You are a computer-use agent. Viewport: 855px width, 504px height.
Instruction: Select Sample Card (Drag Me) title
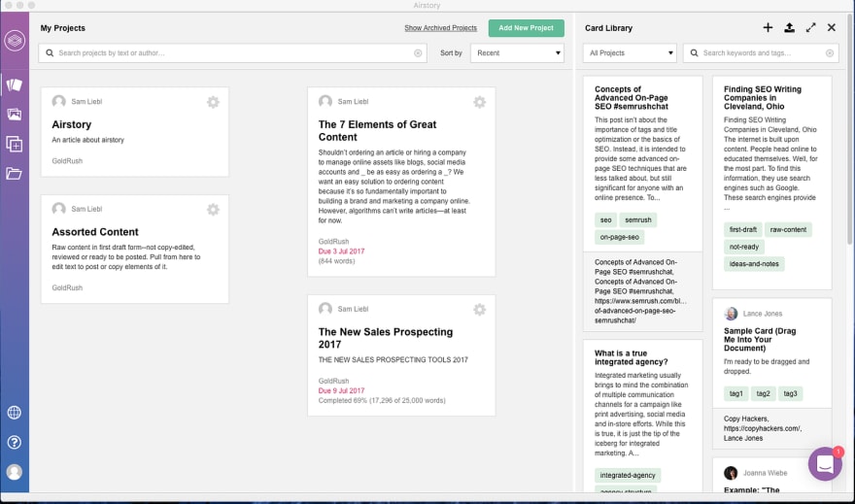click(x=760, y=339)
